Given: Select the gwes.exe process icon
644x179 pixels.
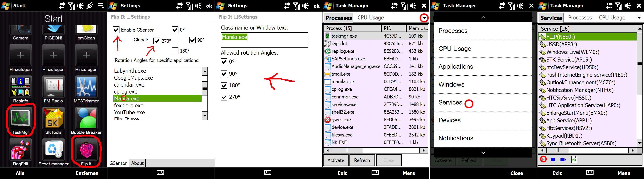Looking at the screenshot, I should [x=328, y=120].
